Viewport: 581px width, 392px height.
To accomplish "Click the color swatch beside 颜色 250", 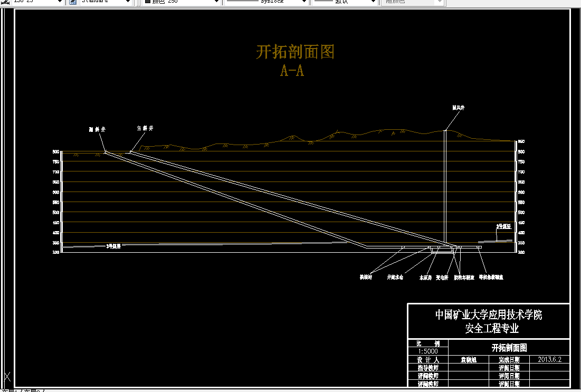I will click(x=147, y=2).
